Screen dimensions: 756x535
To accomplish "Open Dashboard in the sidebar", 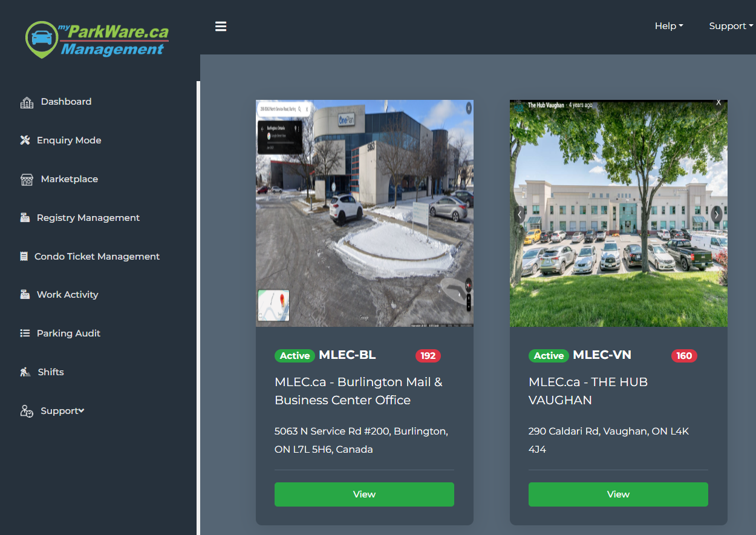I will pos(66,102).
